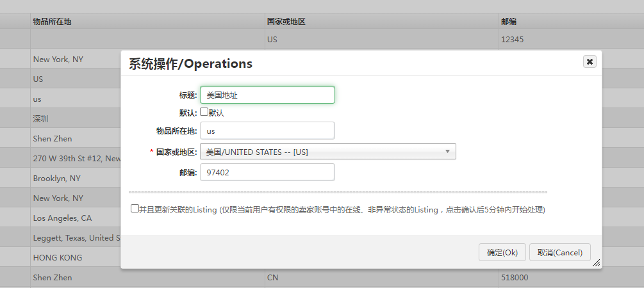Viewport: 644px width, 288px height.
Task: Open the 国家或地区 dropdown showing 美国/UNITED STATES
Action: click(x=327, y=152)
